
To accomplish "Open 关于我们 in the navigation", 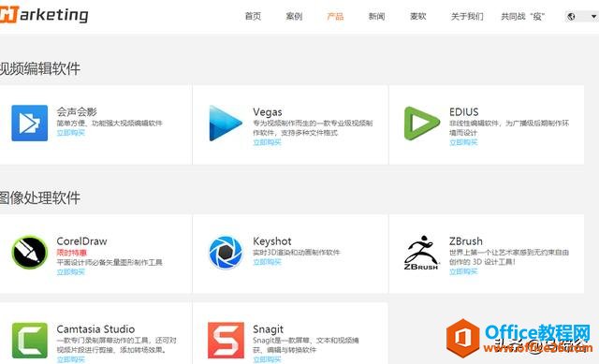I will (x=467, y=16).
